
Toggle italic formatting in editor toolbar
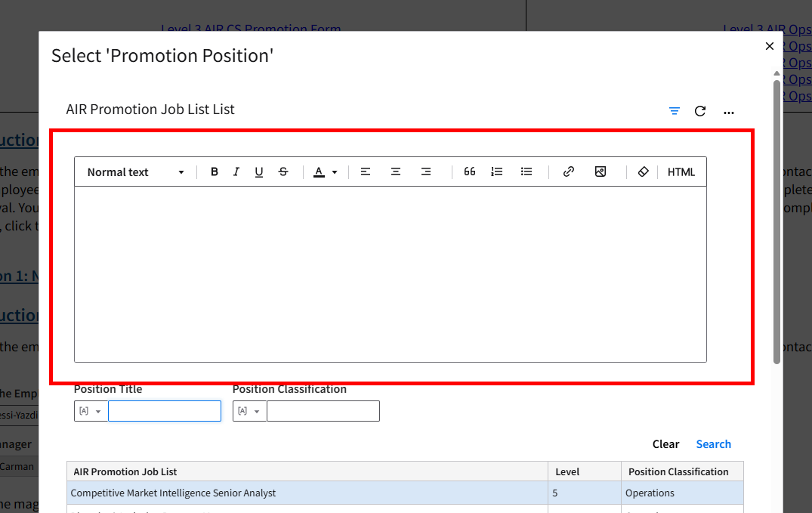[236, 172]
